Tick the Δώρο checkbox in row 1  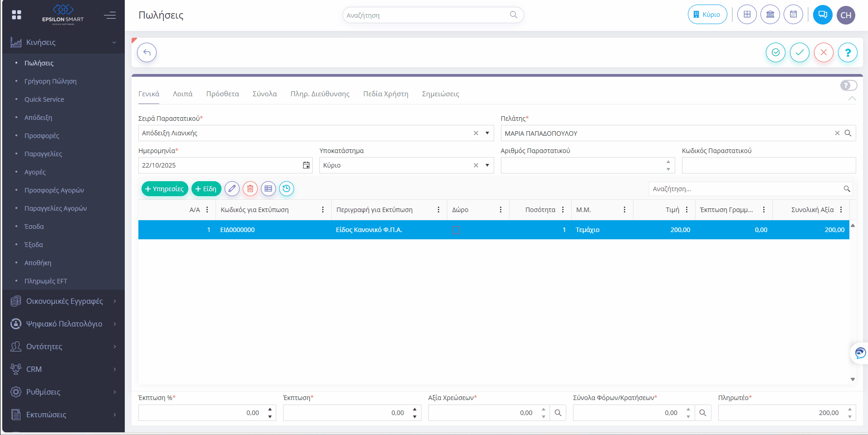point(456,230)
